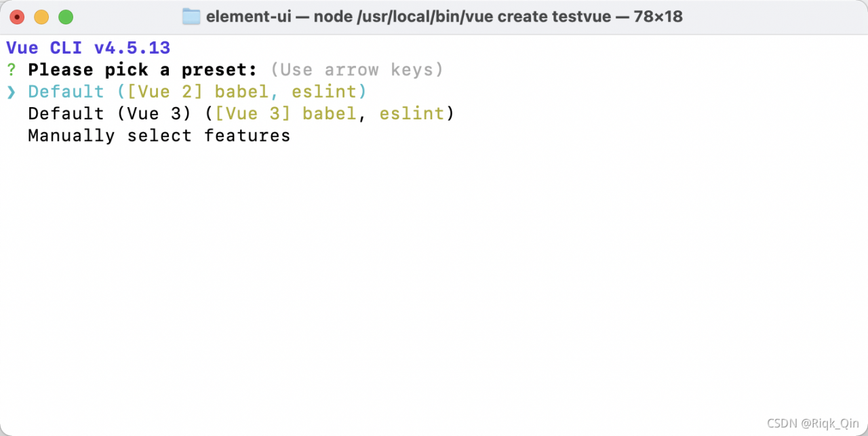Close the terminal window with red button
The width and height of the screenshot is (868, 436).
17,17
